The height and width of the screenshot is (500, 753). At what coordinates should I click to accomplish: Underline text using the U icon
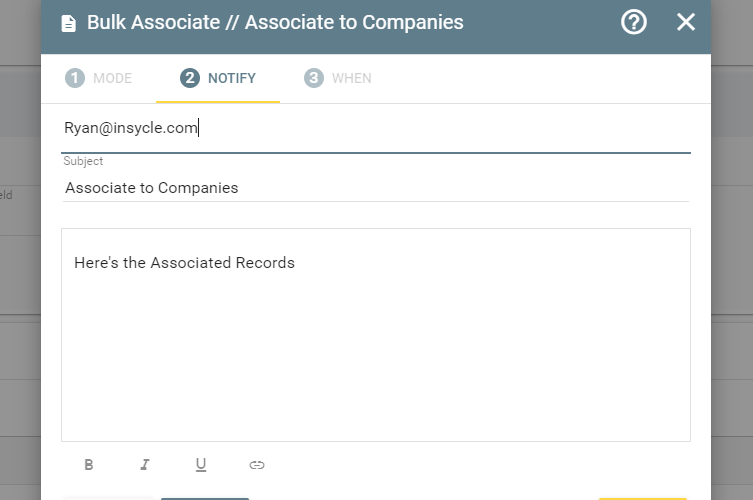coord(201,464)
